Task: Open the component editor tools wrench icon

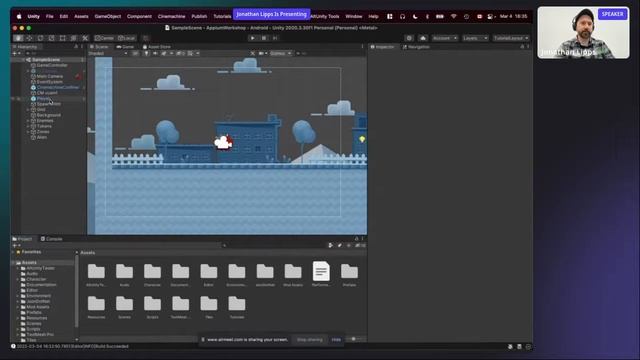Action: click(x=252, y=53)
